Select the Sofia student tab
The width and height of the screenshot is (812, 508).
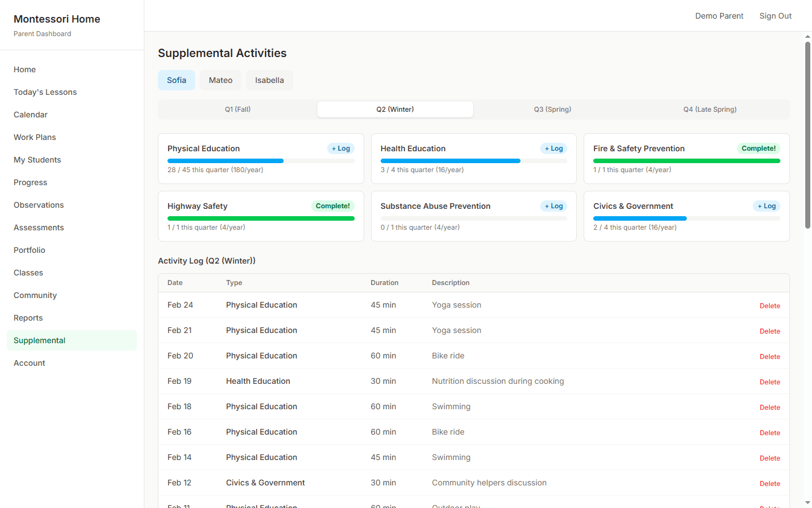tap(176, 80)
